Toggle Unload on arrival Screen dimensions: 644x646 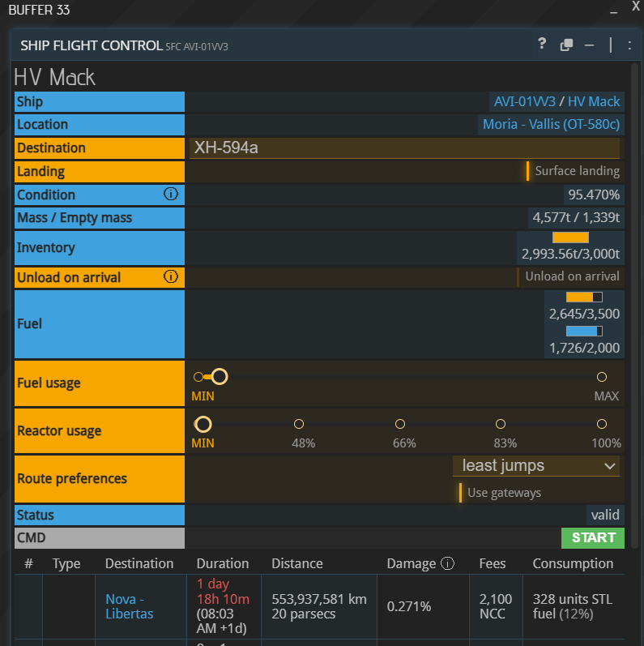(x=569, y=276)
